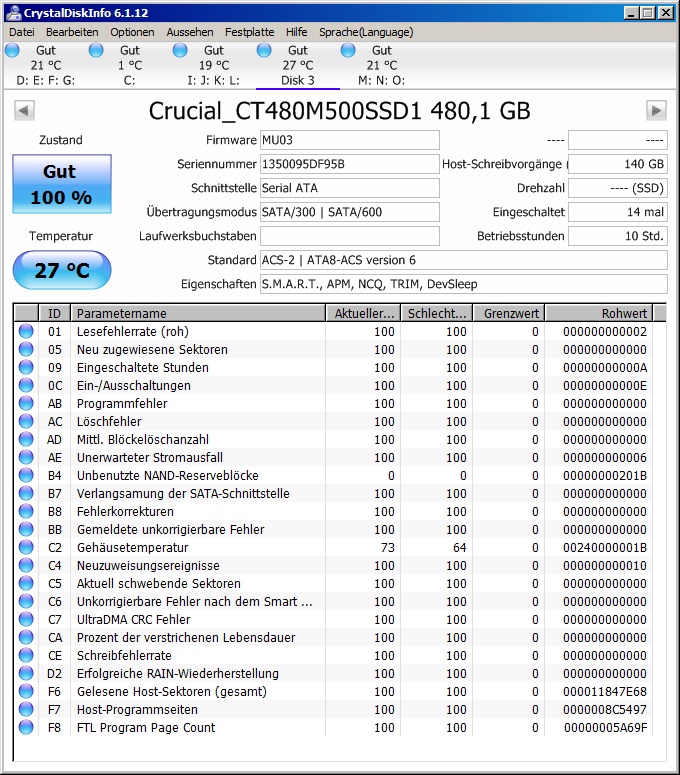This screenshot has height=775, width=680.
Task: Switch to the I: J: K: L: disk tab
Action: click(x=213, y=65)
